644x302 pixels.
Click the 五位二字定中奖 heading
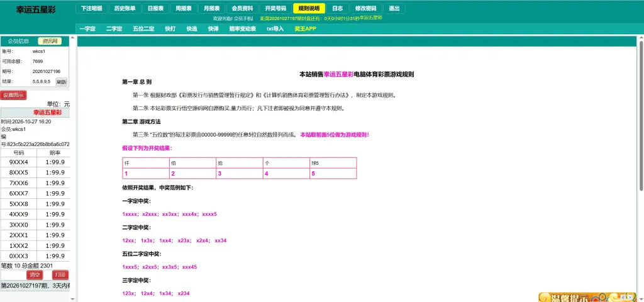pos(142,254)
